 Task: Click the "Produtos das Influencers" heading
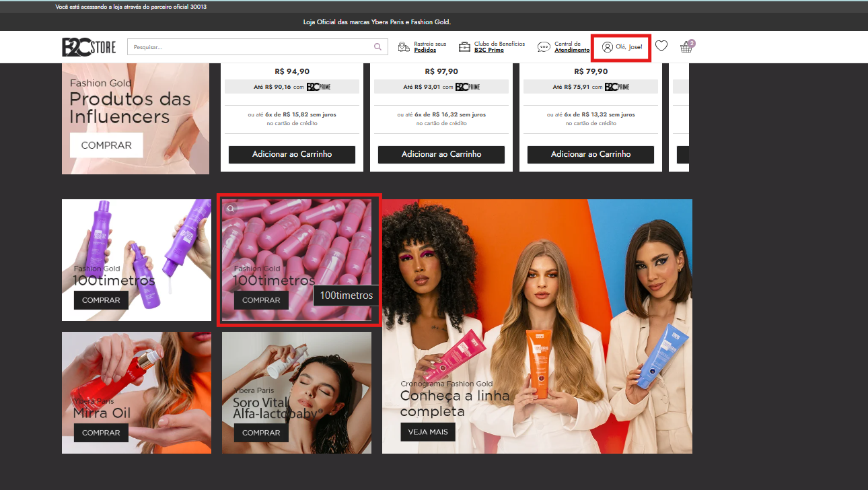[130, 108]
